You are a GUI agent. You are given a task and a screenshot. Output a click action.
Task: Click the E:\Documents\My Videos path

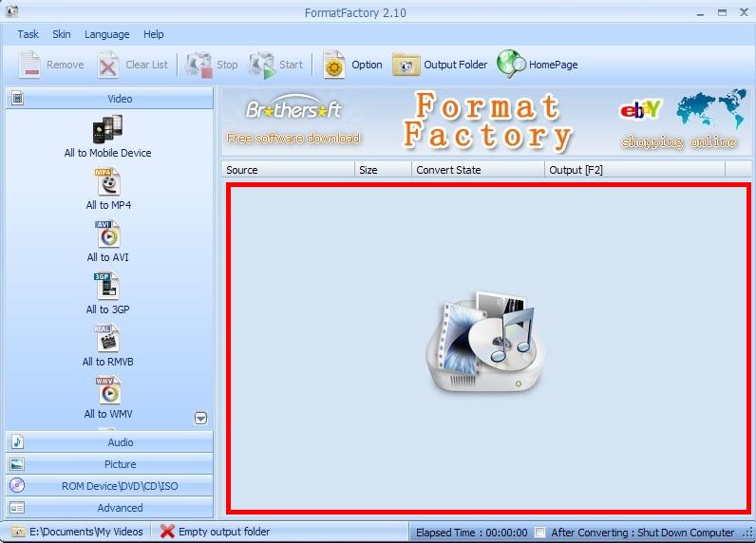(86, 532)
